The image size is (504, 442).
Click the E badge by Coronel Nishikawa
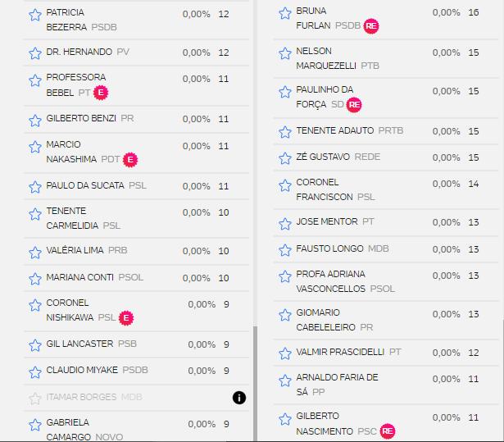pyautogui.click(x=126, y=317)
